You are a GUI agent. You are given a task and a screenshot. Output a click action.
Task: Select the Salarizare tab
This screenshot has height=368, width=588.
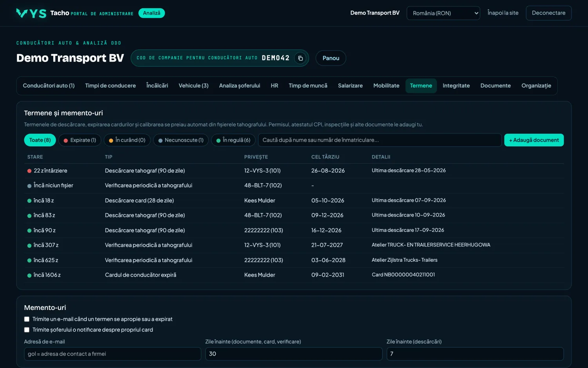350,86
